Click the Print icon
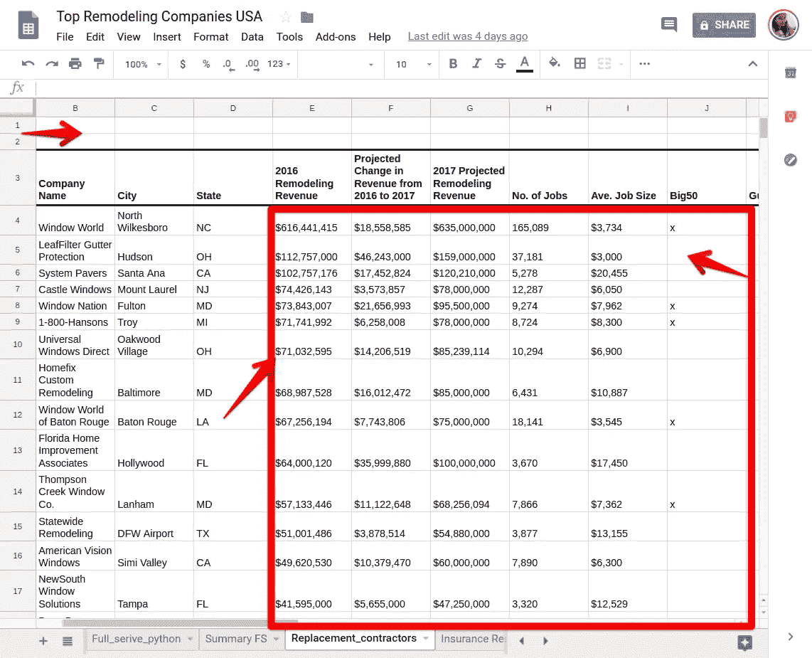This screenshot has width=812, height=658. pyautogui.click(x=75, y=64)
